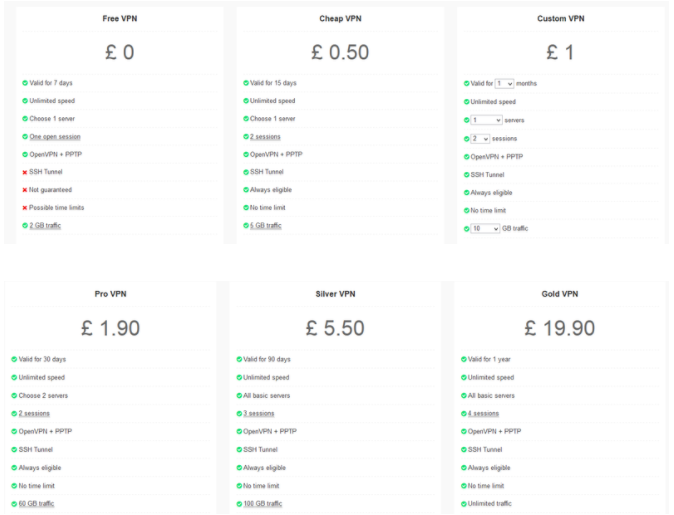Click the 100 GB traffic link in Silver VPN
674x515 pixels.
point(263,504)
